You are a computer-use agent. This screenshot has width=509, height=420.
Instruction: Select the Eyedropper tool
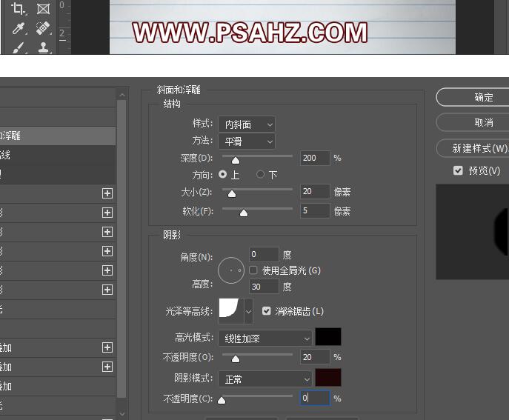tap(19, 28)
